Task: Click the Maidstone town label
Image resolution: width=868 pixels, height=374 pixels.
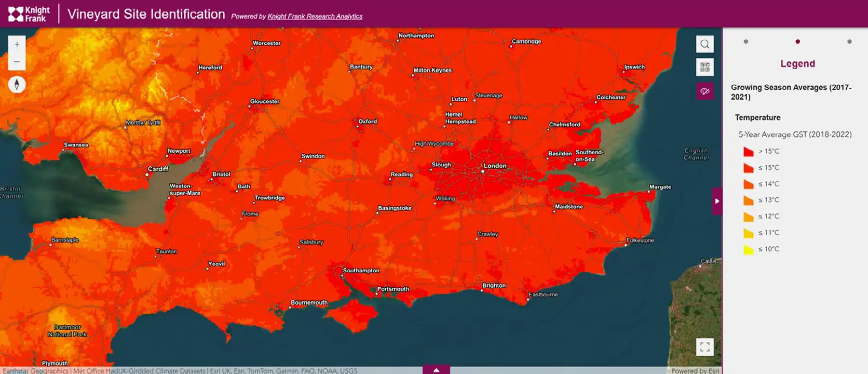Action: (569, 207)
